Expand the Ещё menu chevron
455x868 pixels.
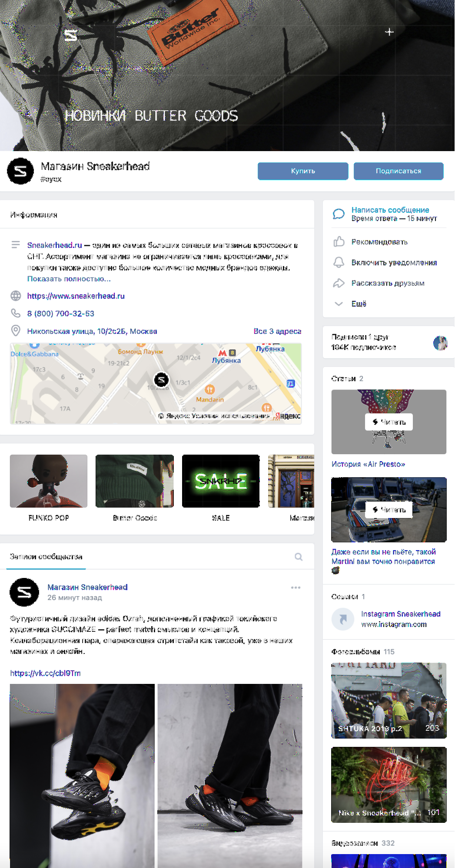pos(339,304)
